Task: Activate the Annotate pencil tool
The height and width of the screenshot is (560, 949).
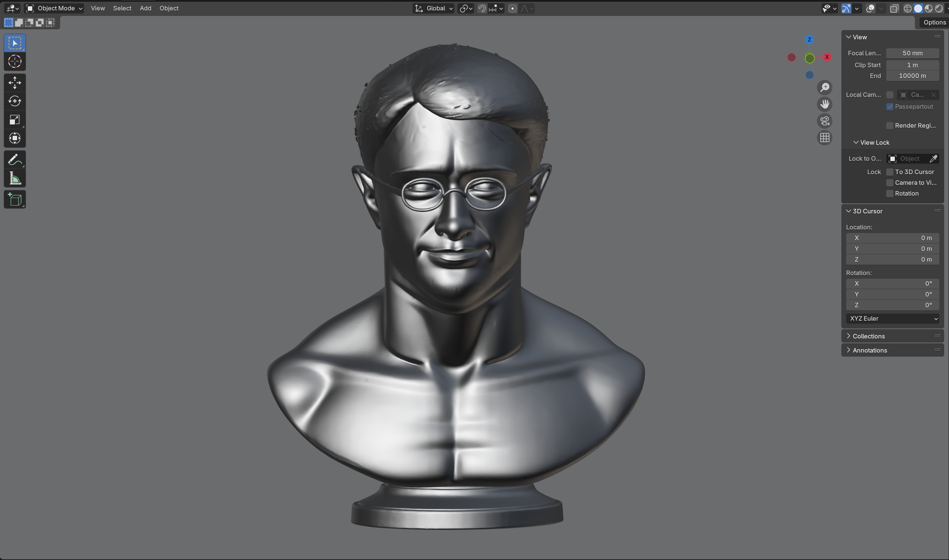Action: (15, 160)
